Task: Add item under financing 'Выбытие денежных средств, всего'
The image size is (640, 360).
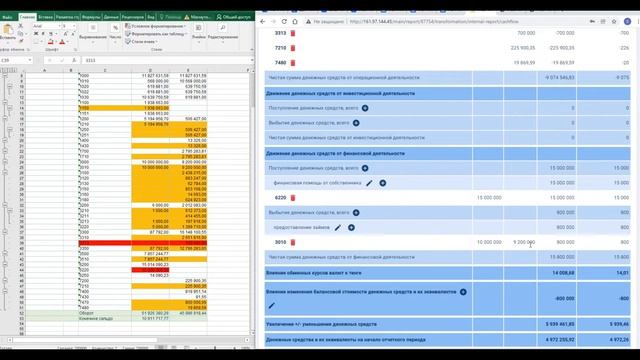Action: [356, 213]
